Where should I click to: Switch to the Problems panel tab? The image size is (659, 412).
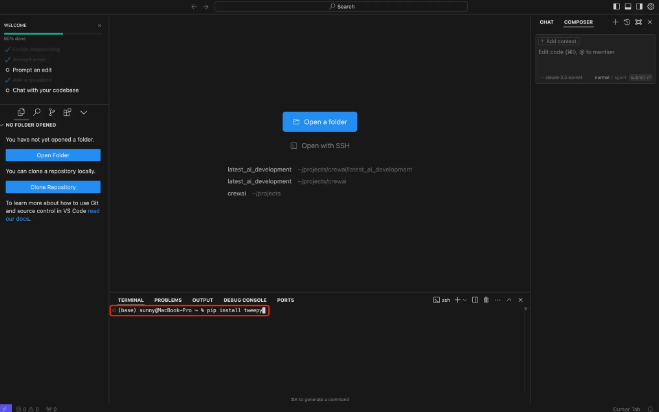[168, 300]
